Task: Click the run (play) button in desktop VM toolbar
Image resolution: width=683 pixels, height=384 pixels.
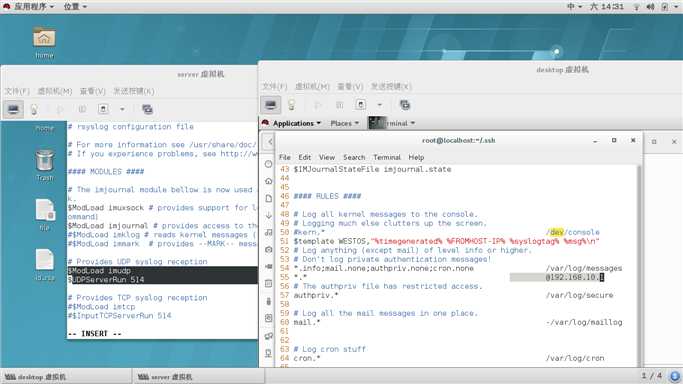Action: tap(318, 105)
